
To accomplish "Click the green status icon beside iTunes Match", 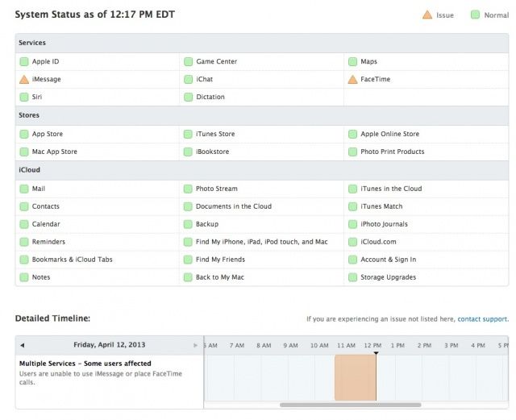I will coord(352,206).
